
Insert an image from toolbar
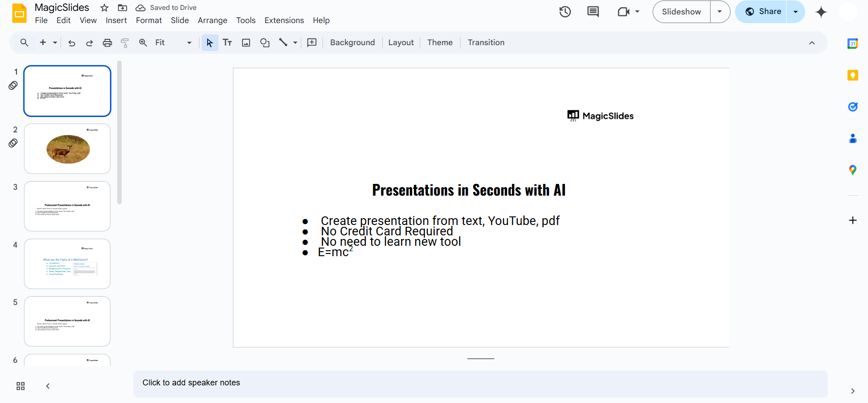246,42
